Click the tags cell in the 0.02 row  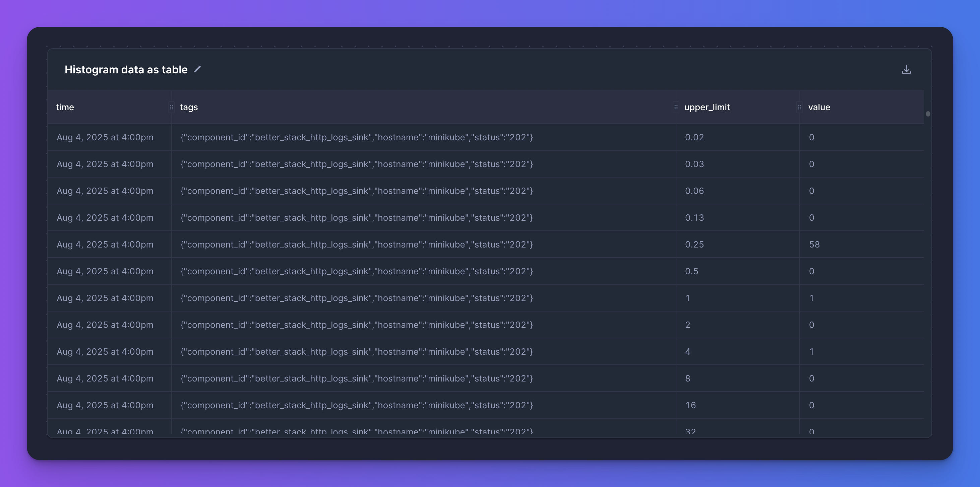(357, 137)
